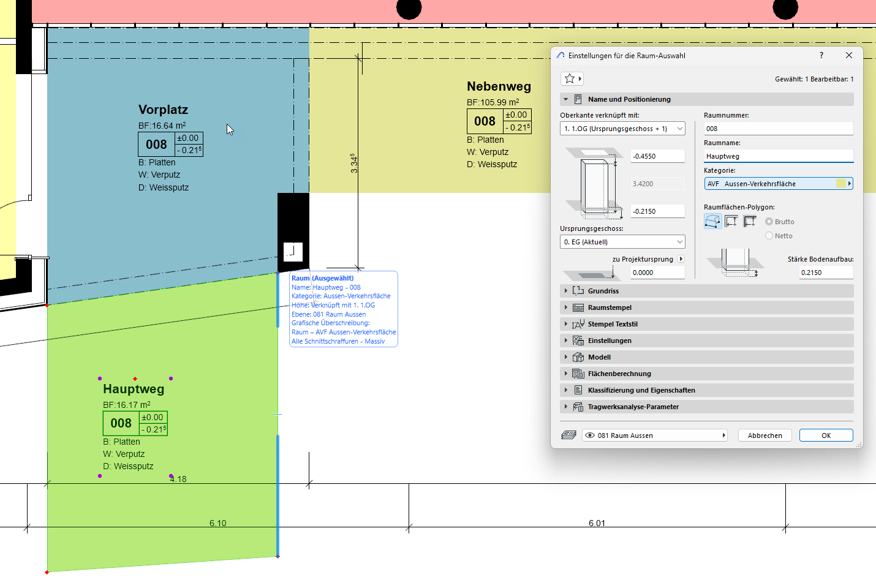Select the Brutto radio button
Viewport: 876px width, 588px height.
click(x=769, y=222)
